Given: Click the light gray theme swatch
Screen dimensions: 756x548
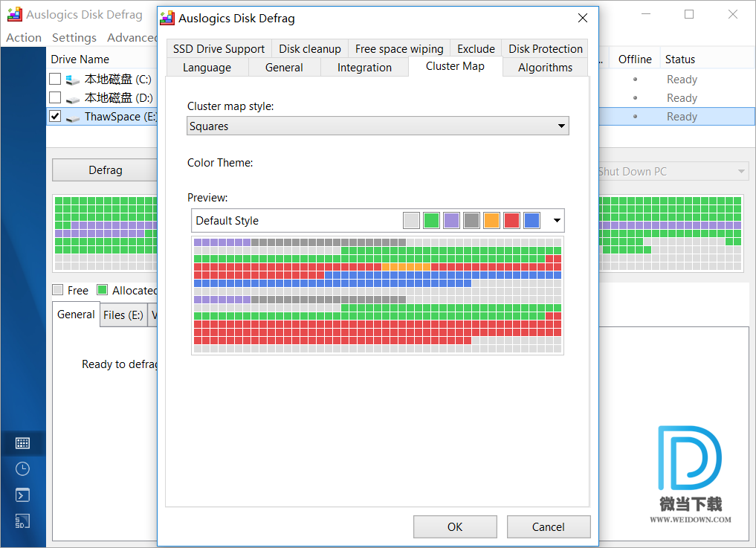Looking at the screenshot, I should (411, 220).
